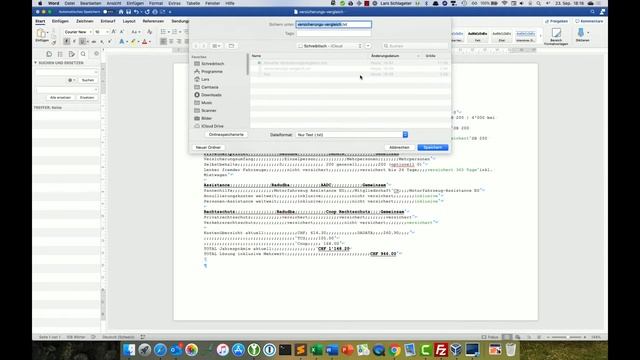This screenshot has width=640, height=360.
Task: Open Onlinespeicherorte in save dialog
Action: pyautogui.click(x=226, y=134)
